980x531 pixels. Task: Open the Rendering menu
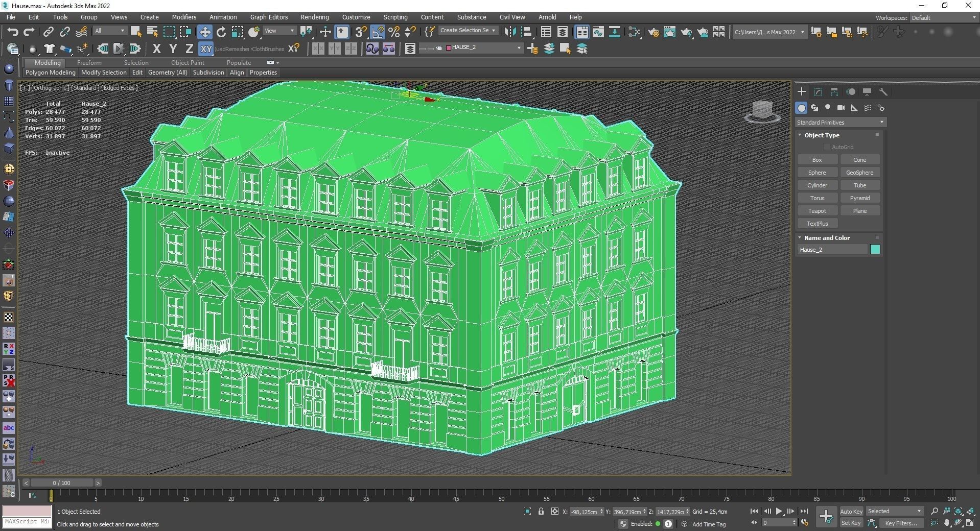point(315,17)
